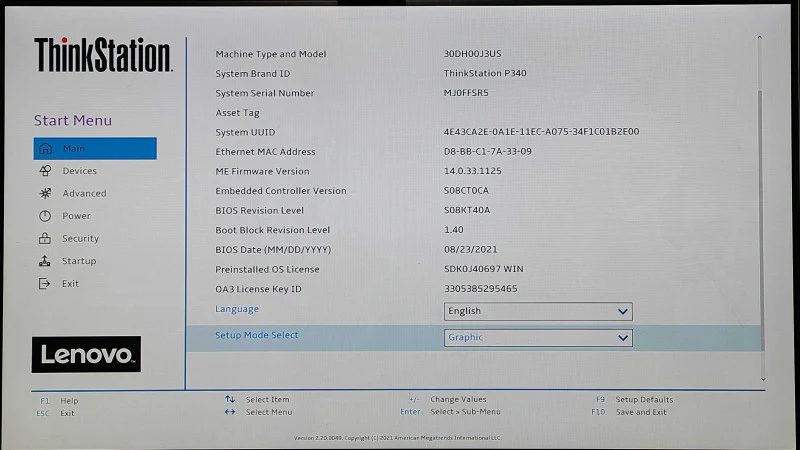Select the Security menu
This screenshot has width=800, height=450.
point(81,238)
